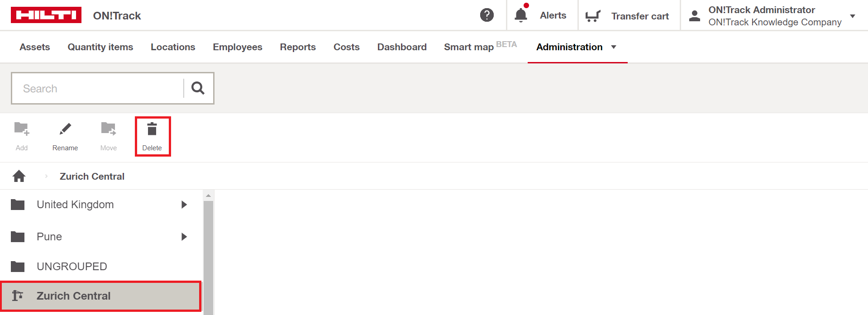Click into the Search input field

(x=98, y=88)
